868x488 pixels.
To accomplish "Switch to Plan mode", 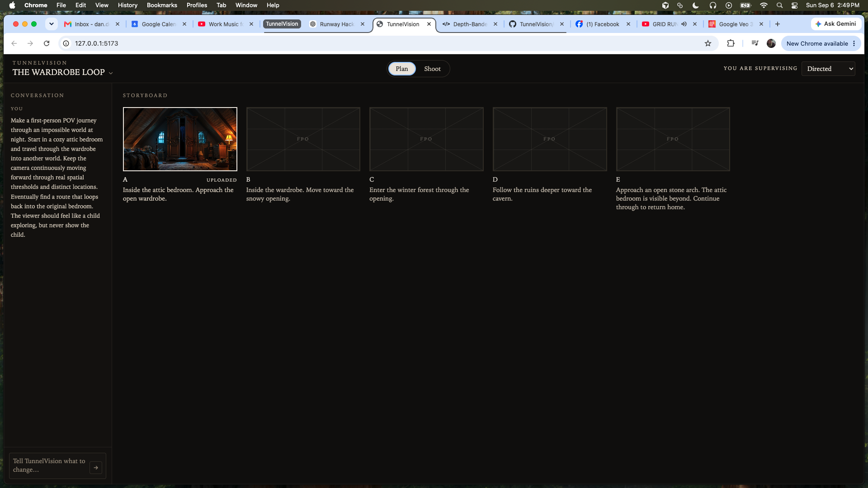I will (x=401, y=69).
